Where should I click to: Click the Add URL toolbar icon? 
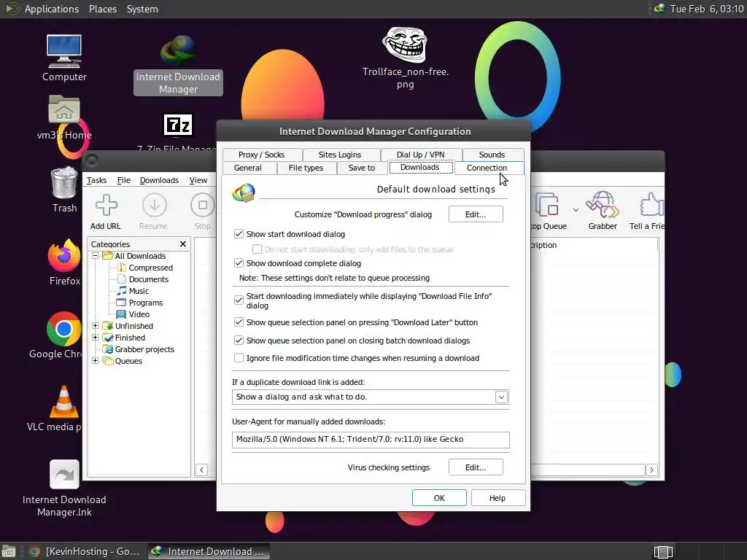(106, 205)
